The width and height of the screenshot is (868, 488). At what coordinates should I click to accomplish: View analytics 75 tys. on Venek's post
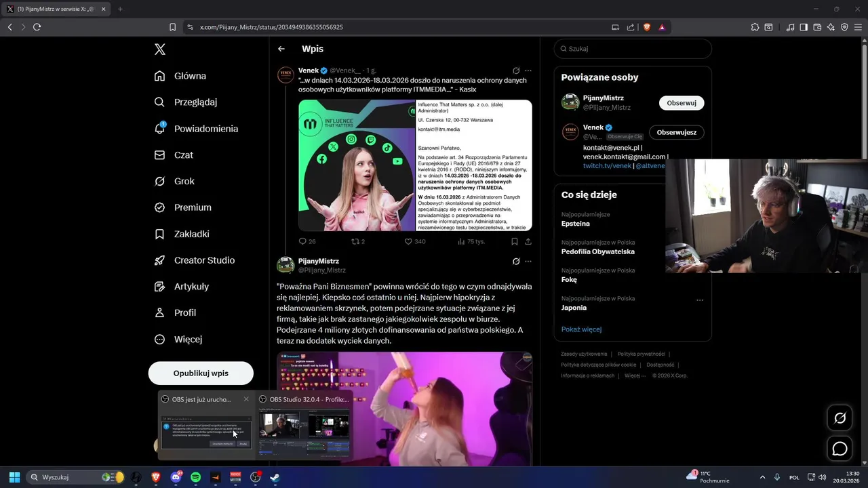tap(470, 241)
